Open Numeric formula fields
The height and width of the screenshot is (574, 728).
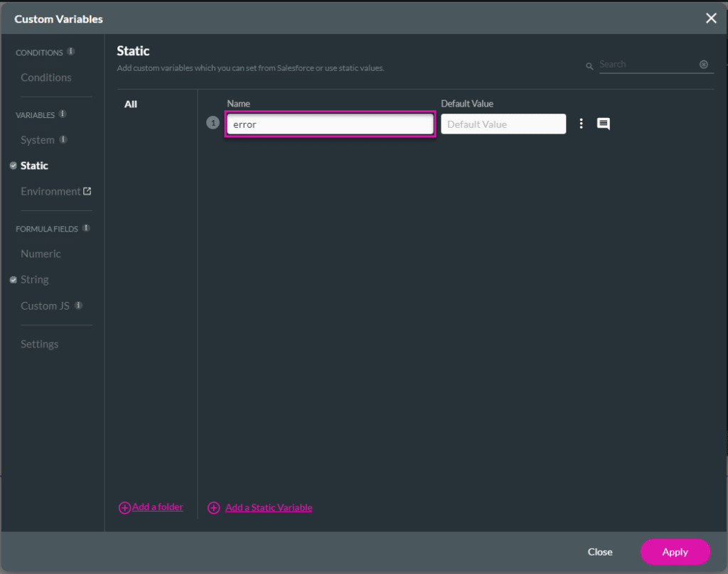(x=41, y=254)
